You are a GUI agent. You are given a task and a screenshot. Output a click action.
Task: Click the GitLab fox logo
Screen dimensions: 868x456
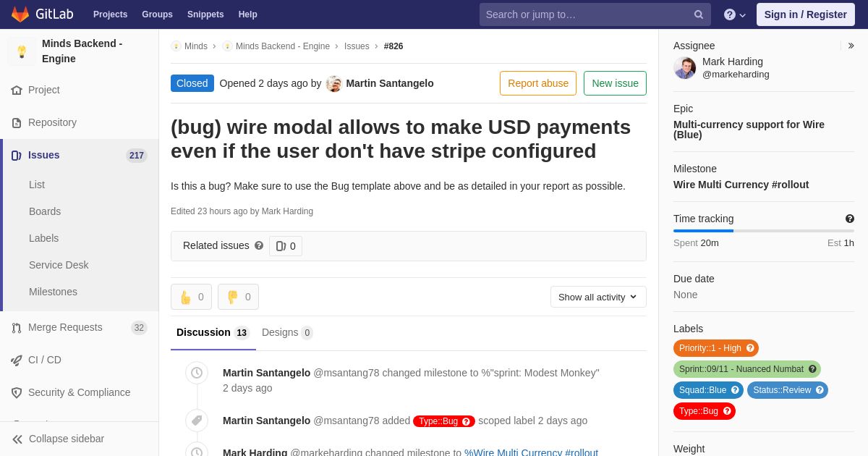[20, 14]
